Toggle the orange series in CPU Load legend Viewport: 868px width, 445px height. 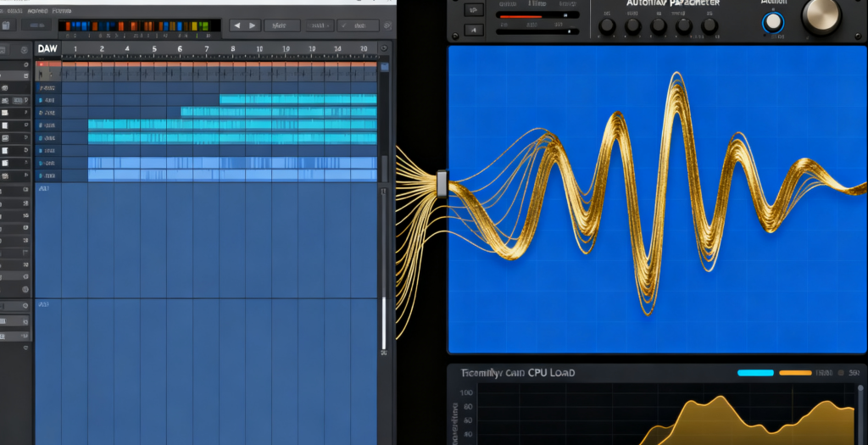(795, 373)
